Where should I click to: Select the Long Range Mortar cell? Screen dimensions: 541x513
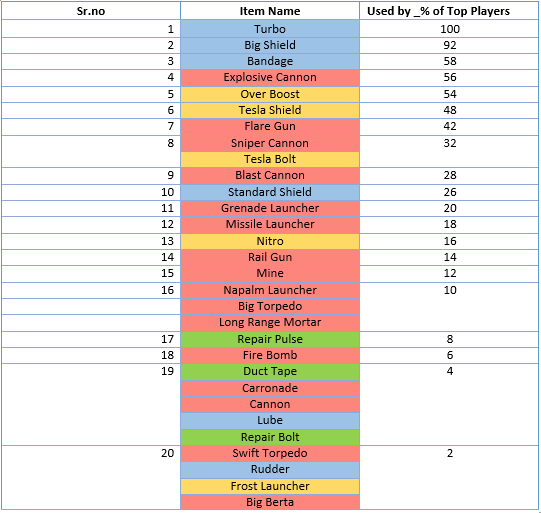point(270,323)
